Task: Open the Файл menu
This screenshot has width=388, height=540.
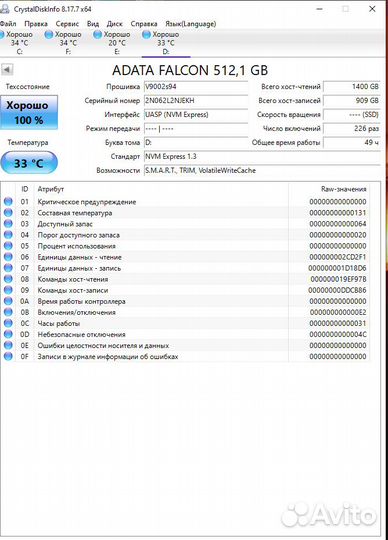Action: (8, 24)
